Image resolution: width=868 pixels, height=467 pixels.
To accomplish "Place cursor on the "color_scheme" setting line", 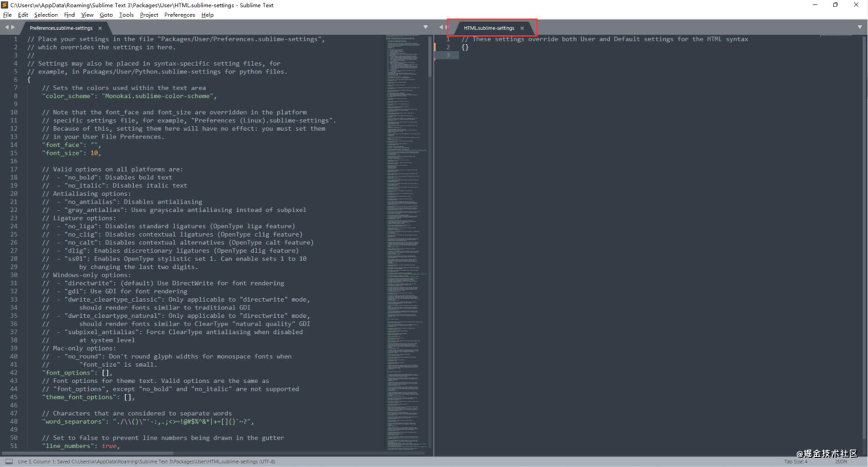I will click(x=129, y=96).
